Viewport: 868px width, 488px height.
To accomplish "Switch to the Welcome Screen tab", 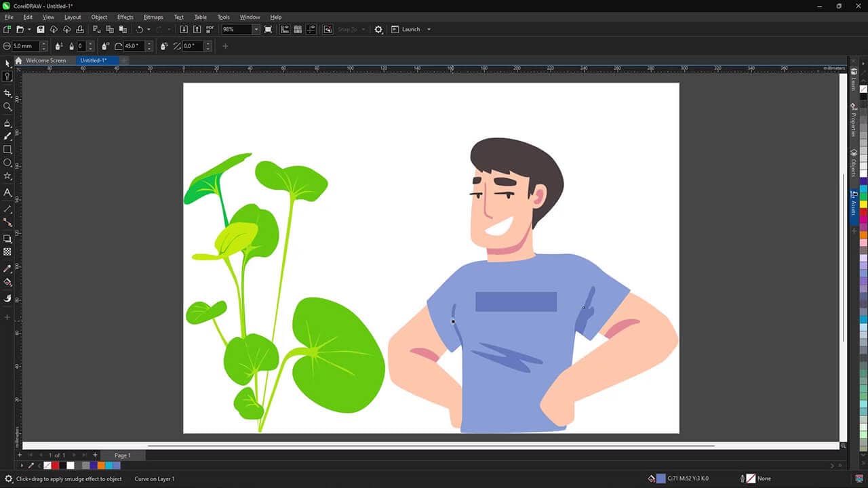I will click(46, 60).
